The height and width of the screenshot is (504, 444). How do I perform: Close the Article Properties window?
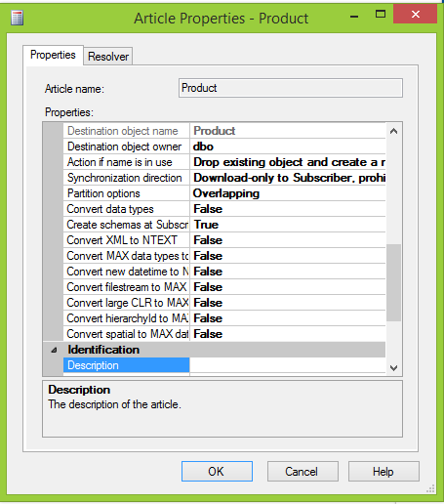[x=415, y=14]
